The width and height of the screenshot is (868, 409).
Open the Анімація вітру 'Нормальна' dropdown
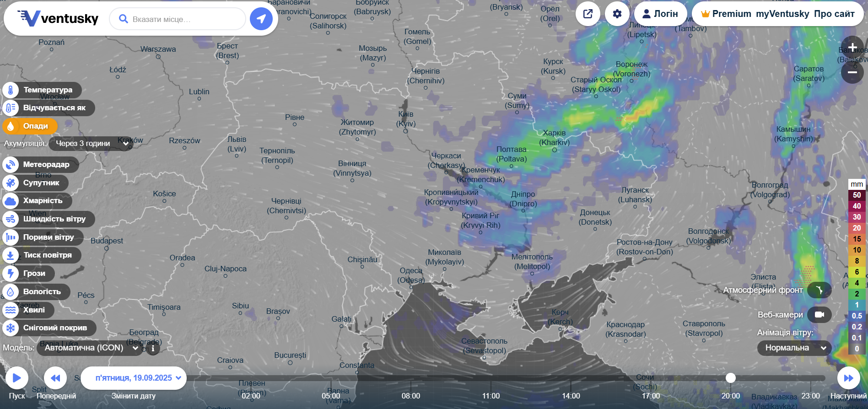[794, 348]
